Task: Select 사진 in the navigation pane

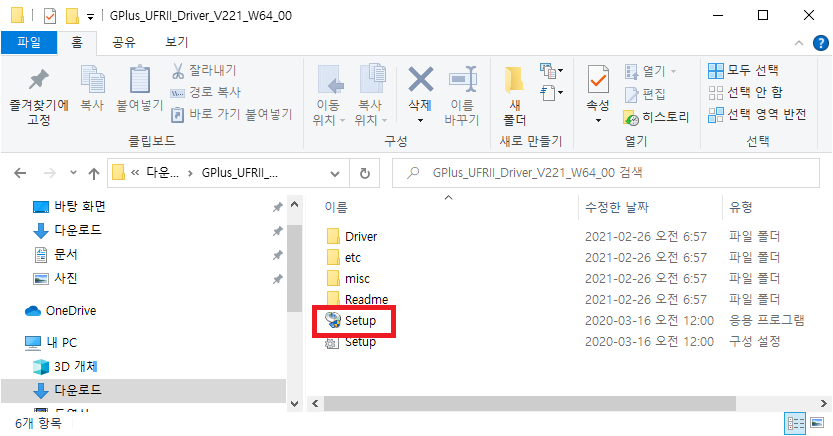Action: tap(65, 278)
